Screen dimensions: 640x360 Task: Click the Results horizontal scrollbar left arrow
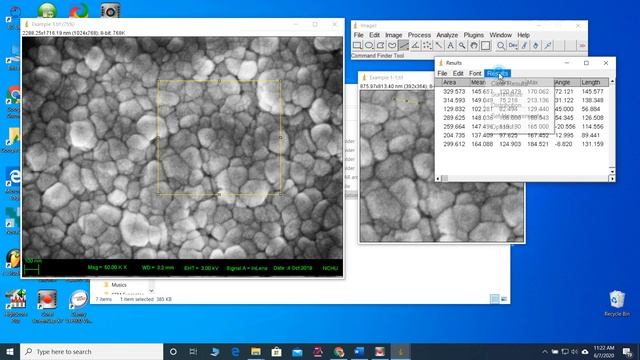pyautogui.click(x=438, y=178)
